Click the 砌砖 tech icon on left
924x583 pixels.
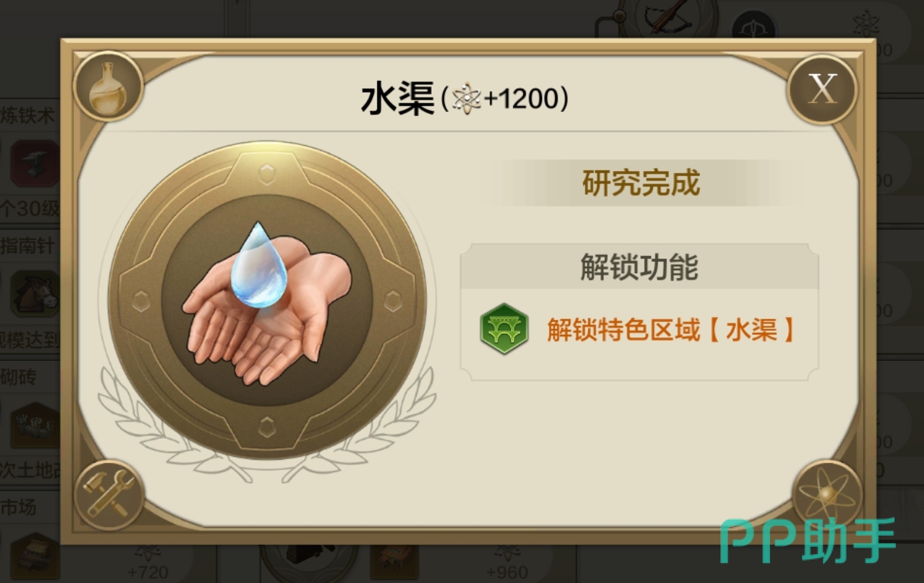pyautogui.click(x=34, y=424)
